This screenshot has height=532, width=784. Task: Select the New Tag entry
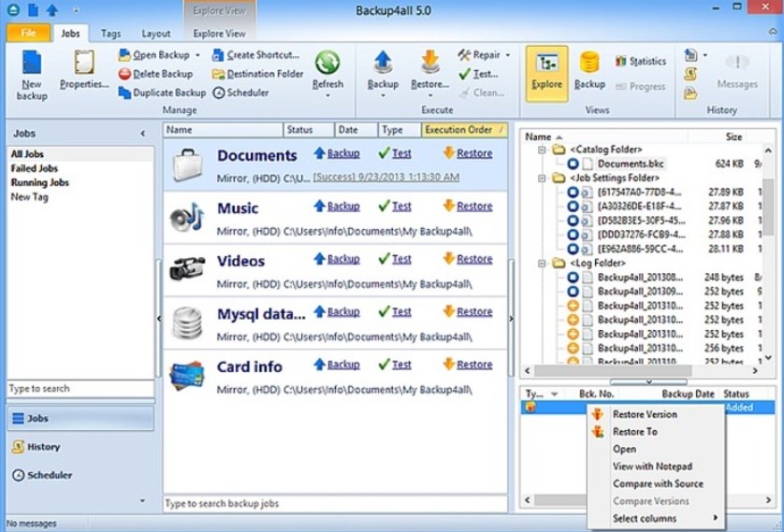pos(30,197)
